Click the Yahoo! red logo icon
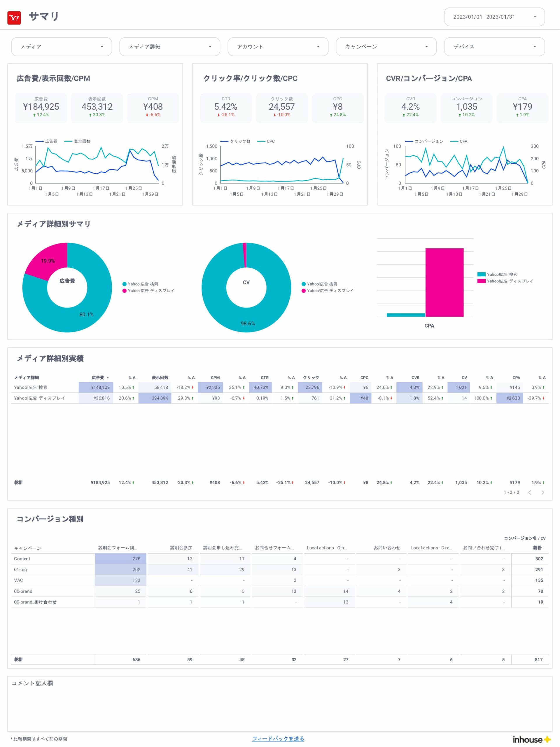Image resolution: width=560 pixels, height=747 pixels. tap(14, 18)
